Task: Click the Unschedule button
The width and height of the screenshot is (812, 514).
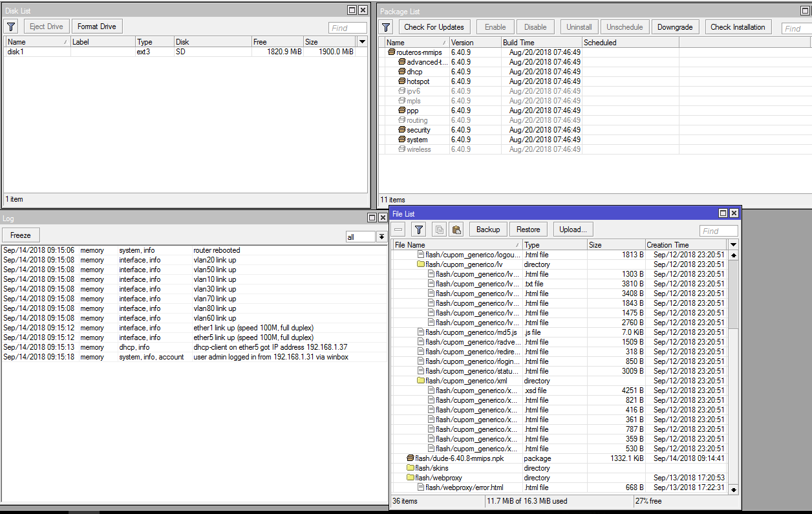Action: point(625,27)
